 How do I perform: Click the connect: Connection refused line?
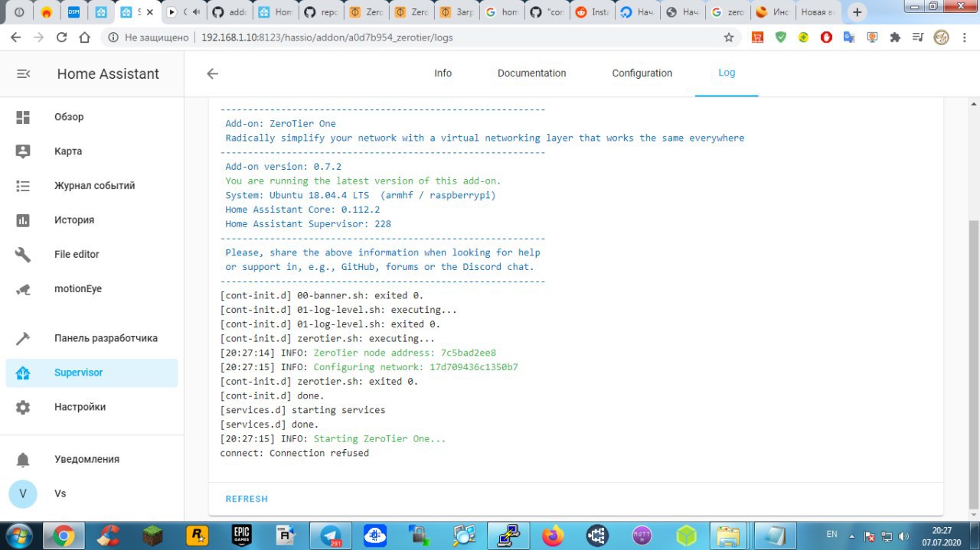294,453
